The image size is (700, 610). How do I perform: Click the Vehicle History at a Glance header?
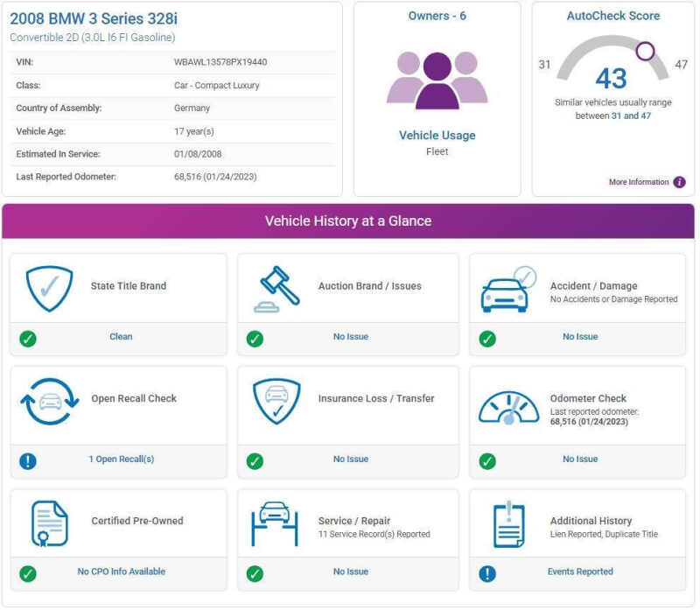348,221
